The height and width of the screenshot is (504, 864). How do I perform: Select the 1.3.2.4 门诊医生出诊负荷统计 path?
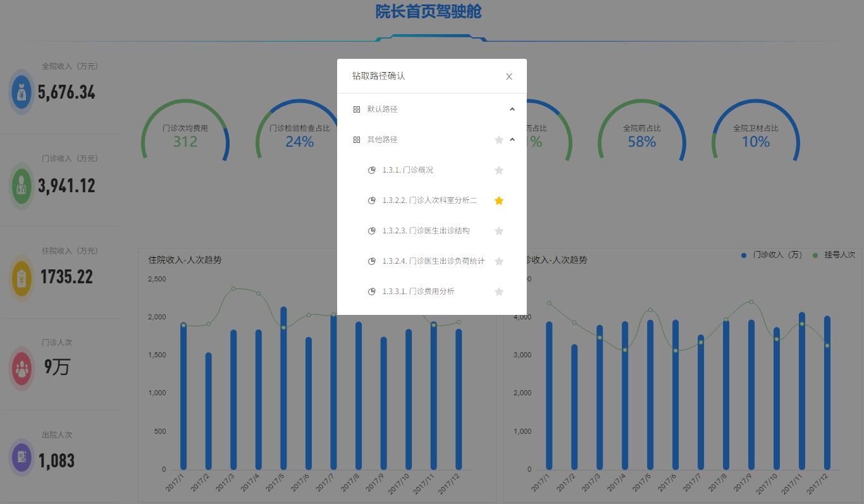[x=432, y=261]
